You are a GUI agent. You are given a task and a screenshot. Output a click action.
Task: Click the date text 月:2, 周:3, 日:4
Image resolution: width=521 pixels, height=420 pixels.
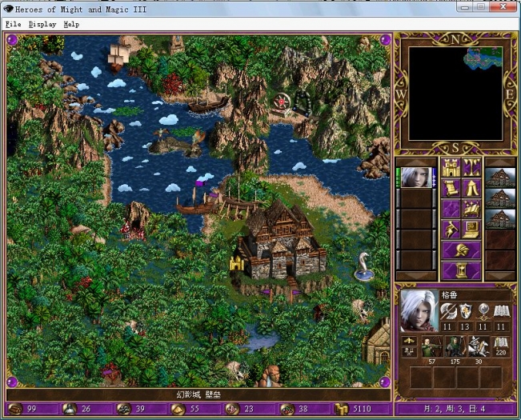[x=455, y=409]
